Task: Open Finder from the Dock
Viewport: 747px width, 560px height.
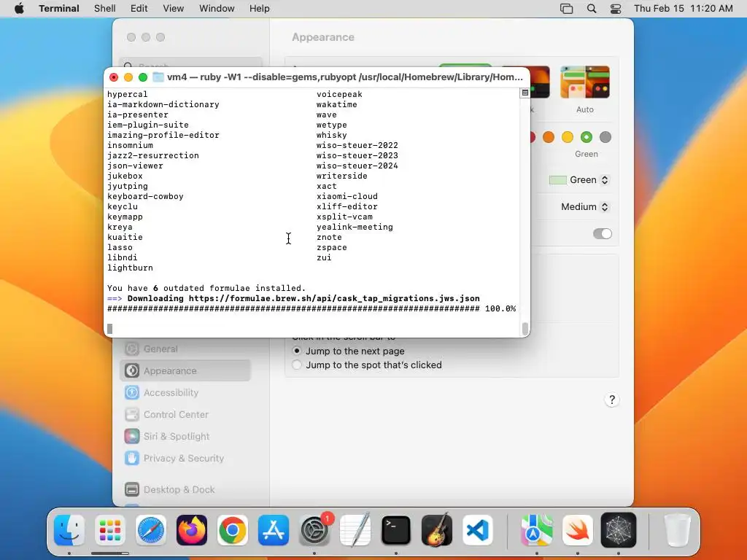Action: [69, 530]
